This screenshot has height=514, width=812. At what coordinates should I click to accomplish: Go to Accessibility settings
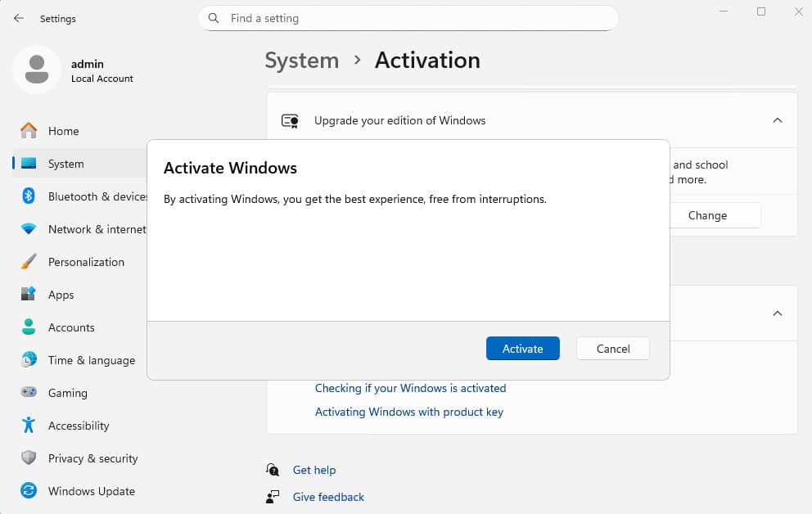(x=79, y=426)
